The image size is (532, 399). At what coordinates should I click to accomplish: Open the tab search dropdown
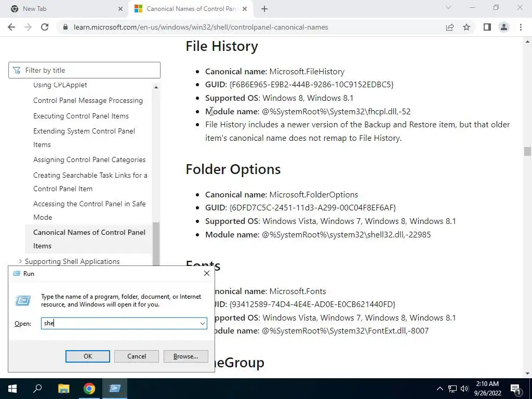[448, 7]
